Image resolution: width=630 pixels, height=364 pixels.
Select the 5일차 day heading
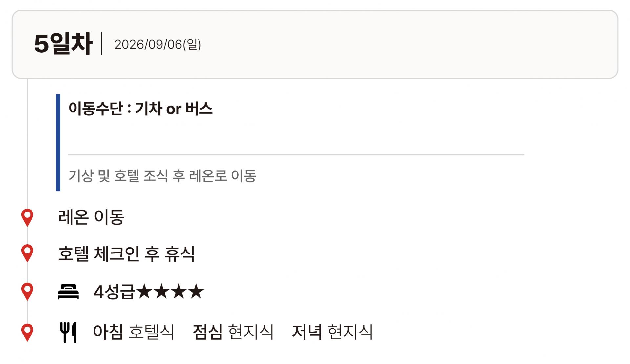[63, 44]
